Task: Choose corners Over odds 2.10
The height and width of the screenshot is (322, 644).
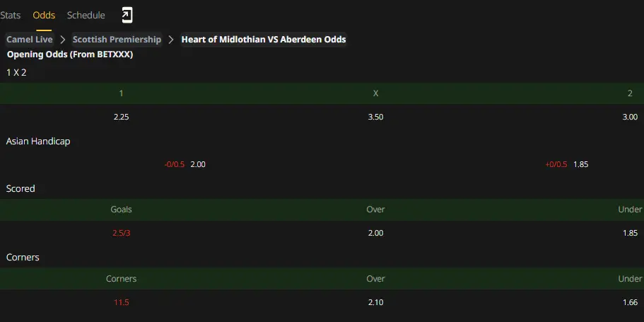Action: click(375, 302)
